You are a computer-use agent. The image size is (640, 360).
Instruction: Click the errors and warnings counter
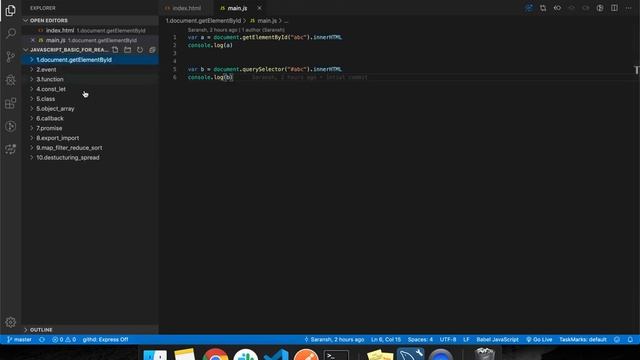pyautogui.click(x=64, y=340)
